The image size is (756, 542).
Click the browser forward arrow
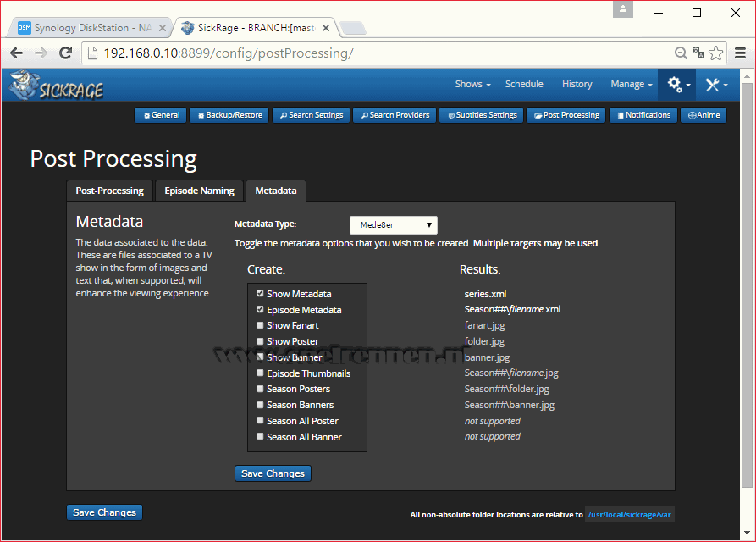(41, 53)
